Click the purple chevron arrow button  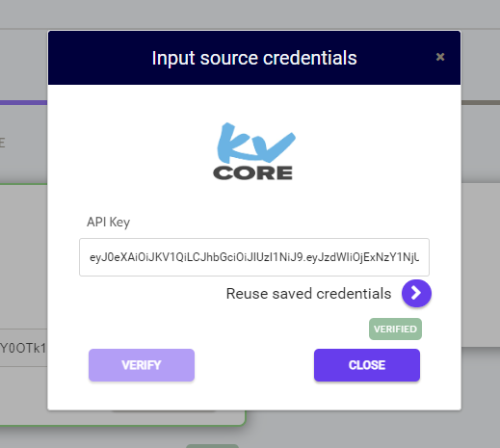(x=416, y=293)
